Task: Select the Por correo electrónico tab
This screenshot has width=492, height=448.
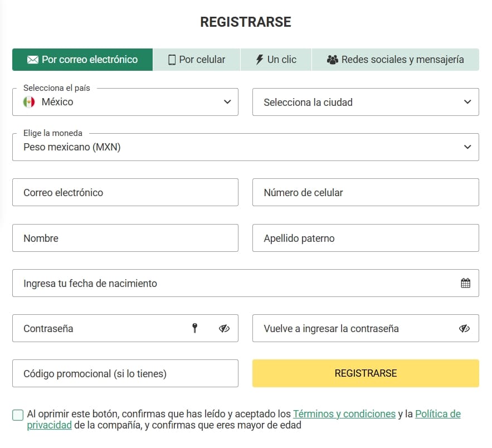Action: [82, 60]
